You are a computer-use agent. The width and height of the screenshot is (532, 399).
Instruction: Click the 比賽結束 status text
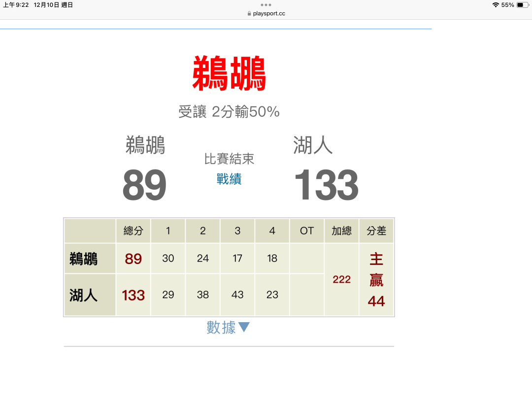pyautogui.click(x=229, y=159)
